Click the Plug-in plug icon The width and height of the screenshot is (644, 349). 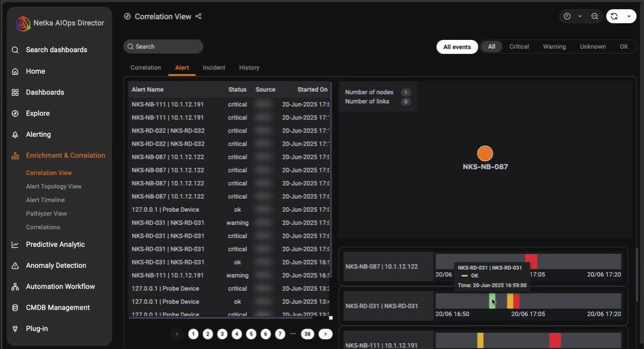[x=15, y=328]
